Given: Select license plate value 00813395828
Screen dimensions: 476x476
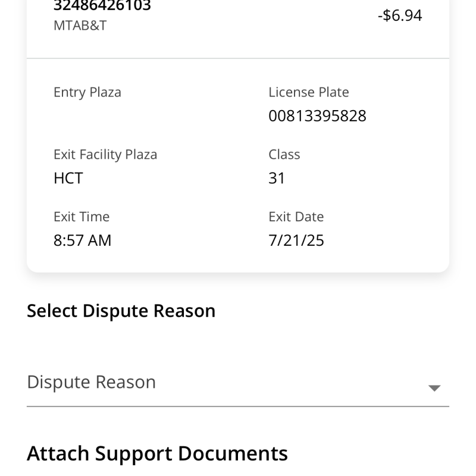Looking at the screenshot, I should pos(317,116).
